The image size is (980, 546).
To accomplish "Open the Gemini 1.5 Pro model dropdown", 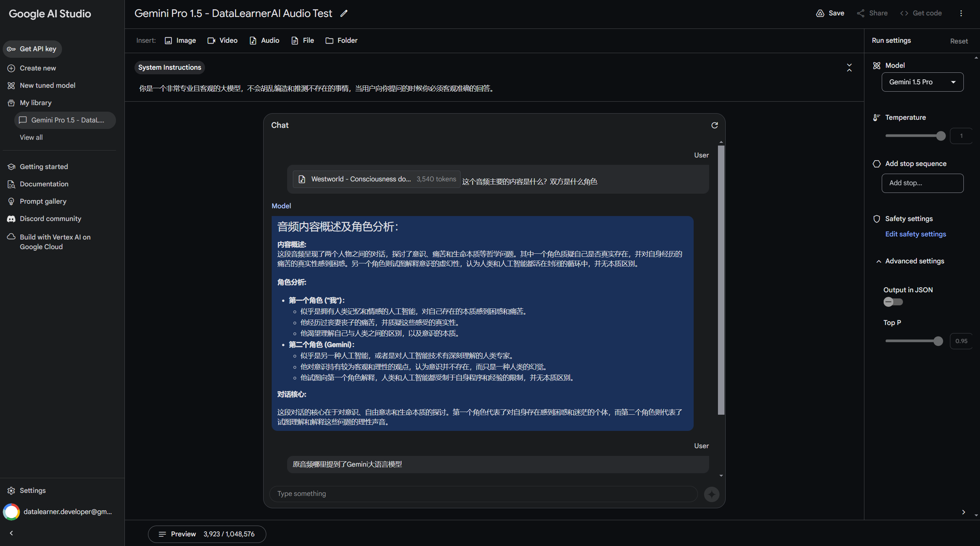I will (x=922, y=82).
